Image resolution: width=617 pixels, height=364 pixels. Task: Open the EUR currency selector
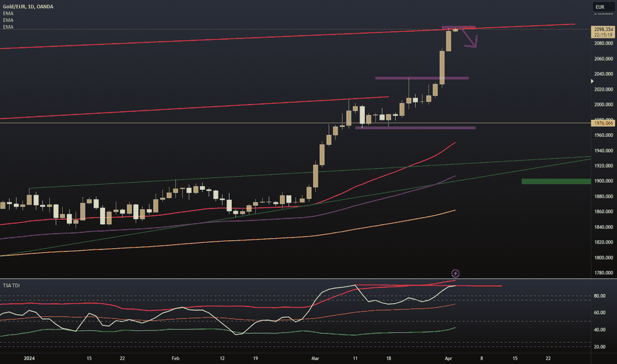click(x=603, y=7)
